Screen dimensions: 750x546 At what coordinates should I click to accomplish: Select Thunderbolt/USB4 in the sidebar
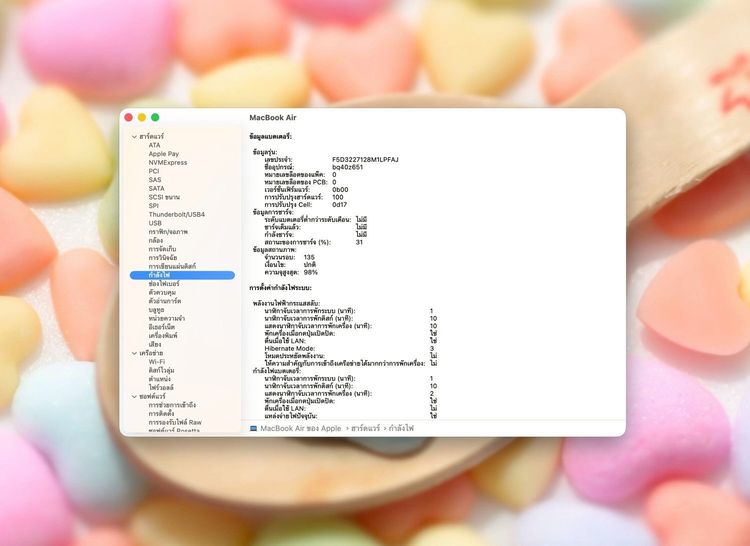coord(176,214)
